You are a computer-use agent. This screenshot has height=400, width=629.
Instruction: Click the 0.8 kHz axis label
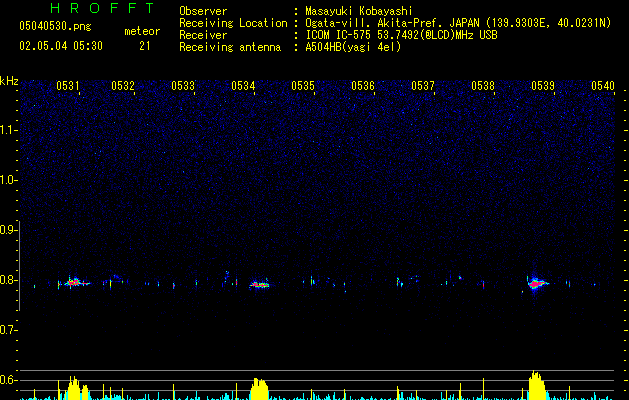click(8, 280)
